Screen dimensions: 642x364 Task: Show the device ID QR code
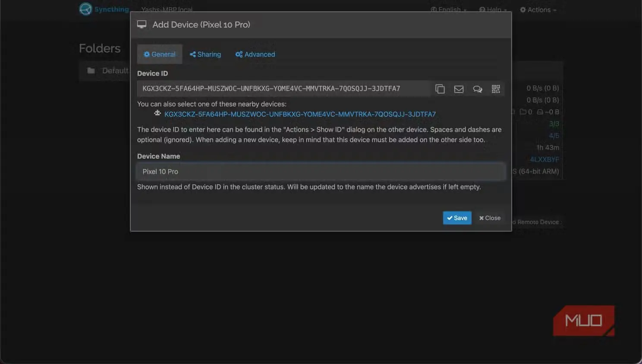point(496,89)
